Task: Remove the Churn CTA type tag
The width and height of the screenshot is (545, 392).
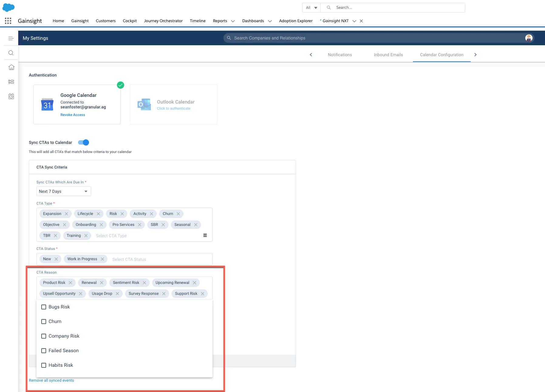Action: [178, 214]
